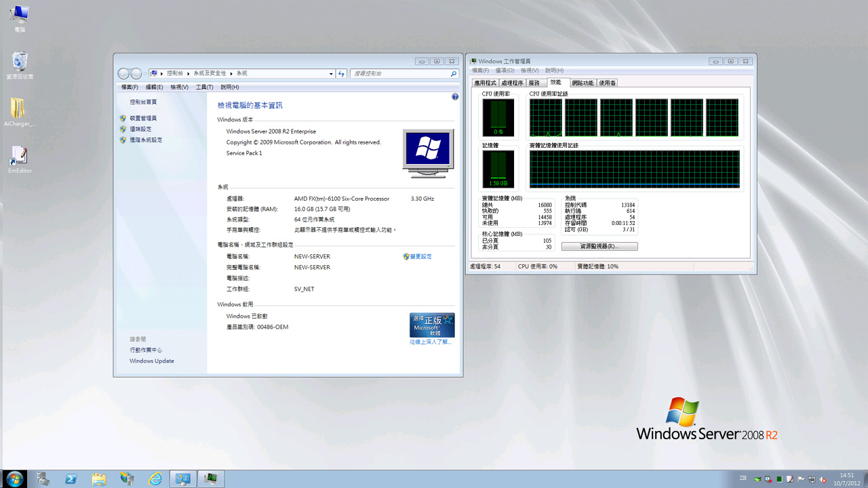
Task: Click the blue help question mark icon
Action: [455, 97]
